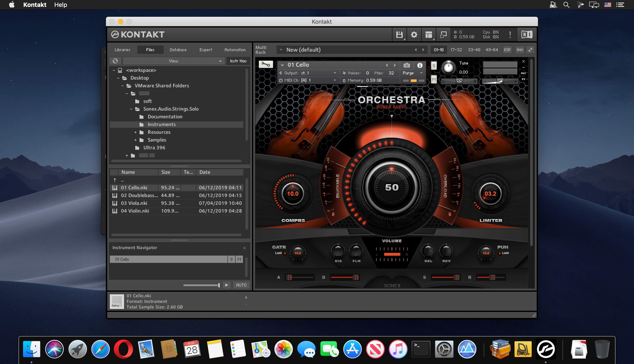Switch to the Libraries tab
This screenshot has width=634, height=364.
click(122, 50)
